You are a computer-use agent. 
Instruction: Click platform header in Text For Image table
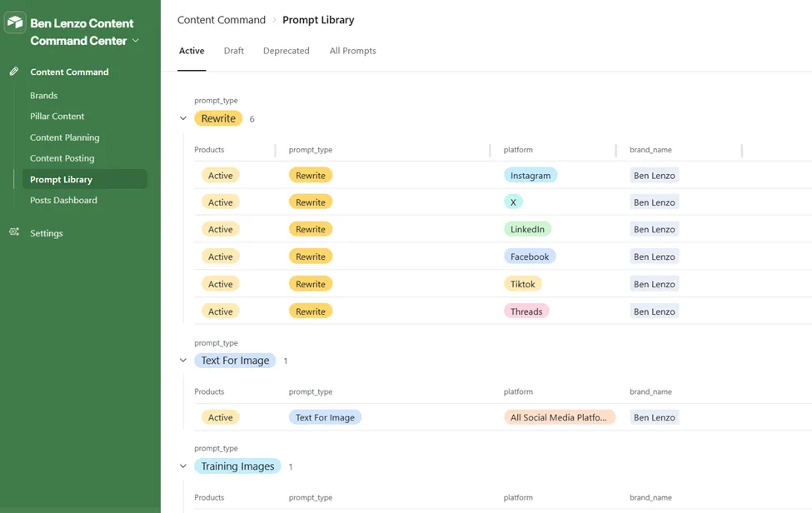518,392
